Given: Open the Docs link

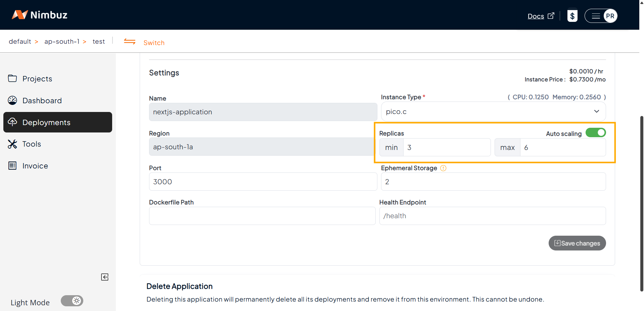Looking at the screenshot, I should (x=536, y=16).
